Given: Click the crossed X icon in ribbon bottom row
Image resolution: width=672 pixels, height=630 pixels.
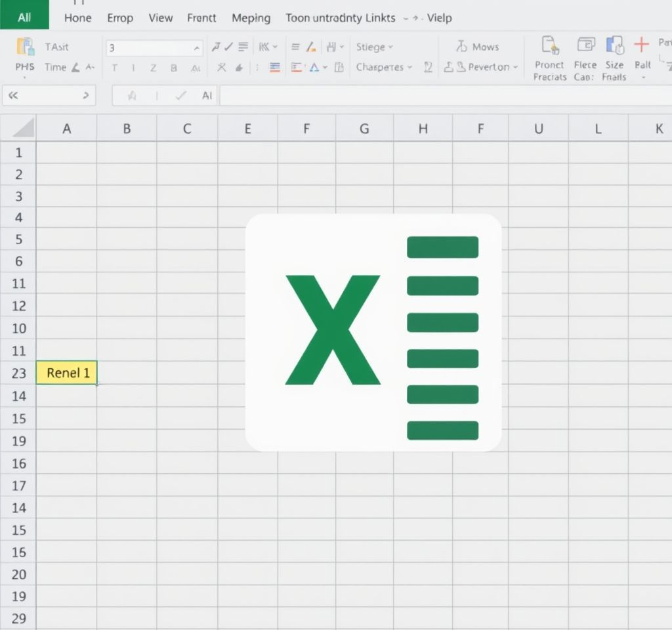Looking at the screenshot, I should pyautogui.click(x=221, y=68).
